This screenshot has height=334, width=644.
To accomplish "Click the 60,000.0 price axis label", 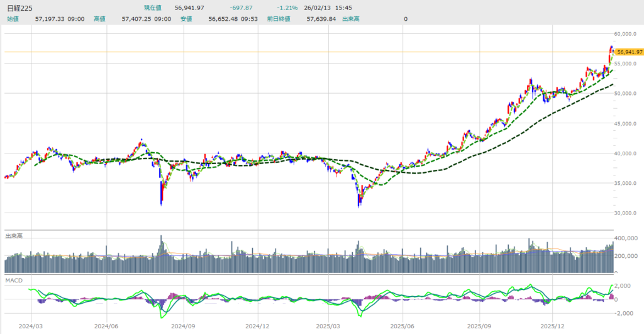I will pyautogui.click(x=627, y=34).
